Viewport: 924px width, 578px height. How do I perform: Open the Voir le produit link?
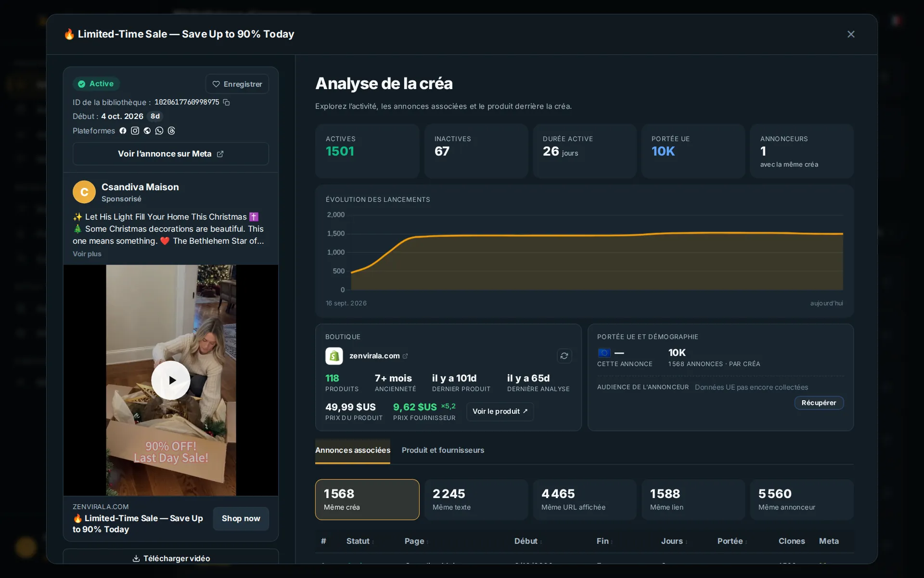(500, 411)
